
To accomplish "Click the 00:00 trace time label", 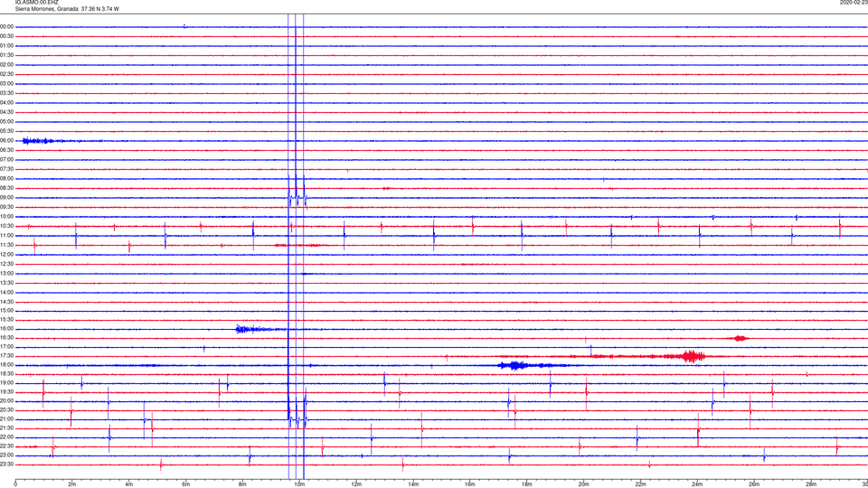I will pos(6,26).
